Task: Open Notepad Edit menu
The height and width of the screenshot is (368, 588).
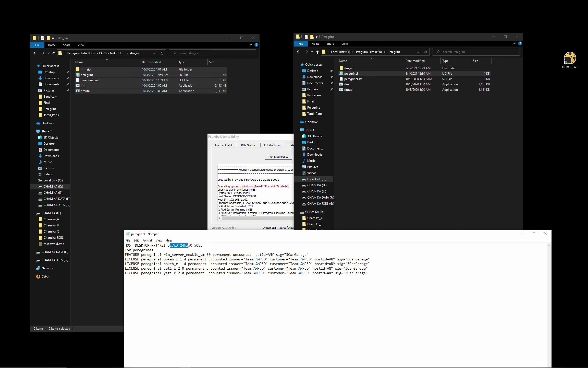Action: pos(136,240)
